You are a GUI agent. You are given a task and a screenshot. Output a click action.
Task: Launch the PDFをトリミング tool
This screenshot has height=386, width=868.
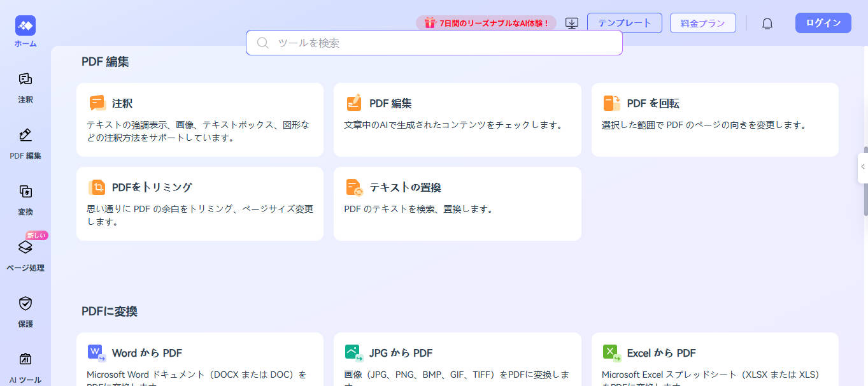click(x=199, y=204)
